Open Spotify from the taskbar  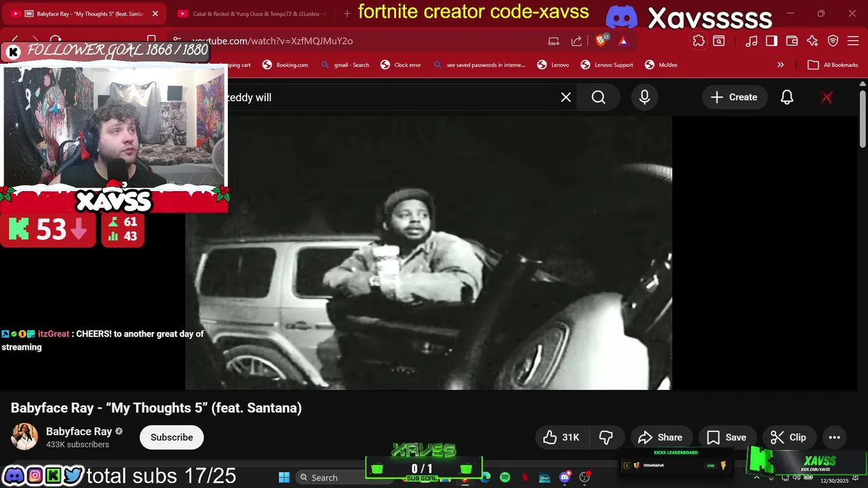pyautogui.click(x=505, y=477)
